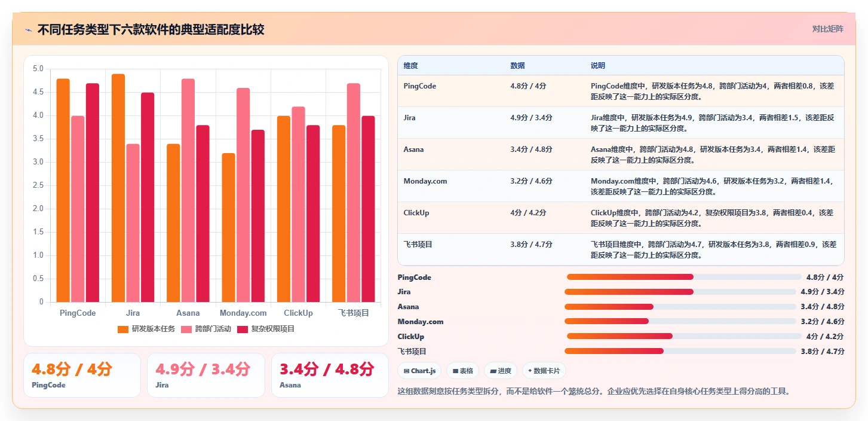Click the 数据卡片 tag button
This screenshot has width=868, height=421.
click(x=544, y=371)
